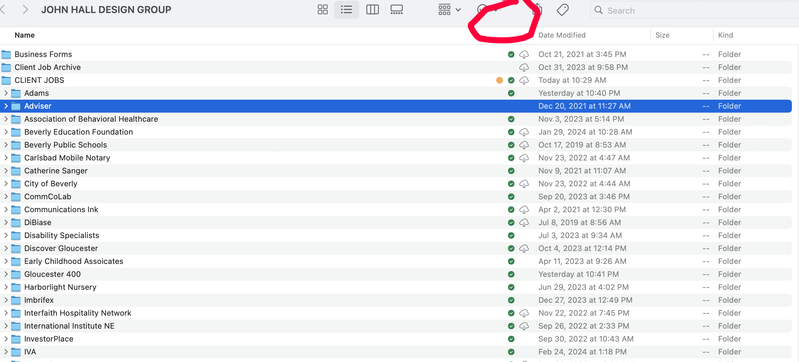Select the Adviser folder name
The image size is (799, 362).
pyautogui.click(x=38, y=106)
